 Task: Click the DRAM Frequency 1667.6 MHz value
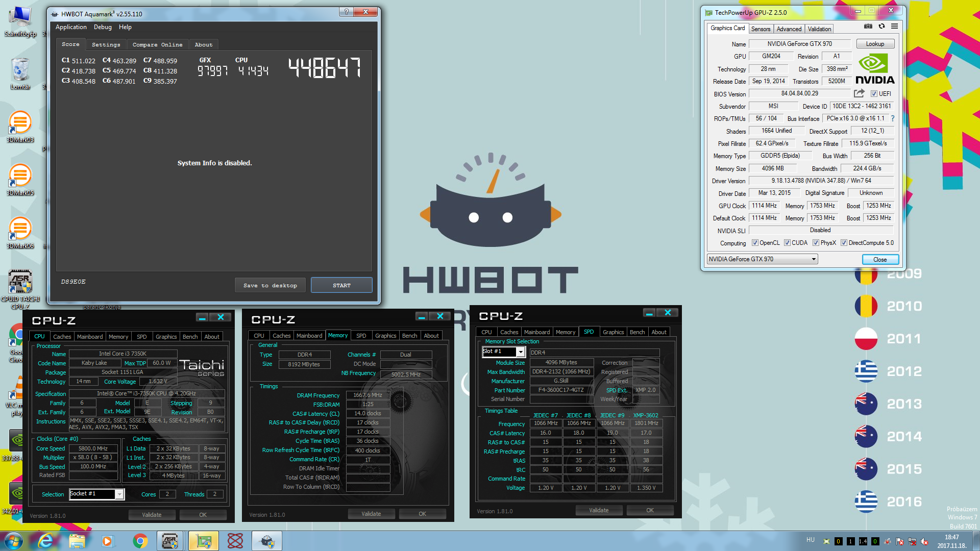(367, 395)
